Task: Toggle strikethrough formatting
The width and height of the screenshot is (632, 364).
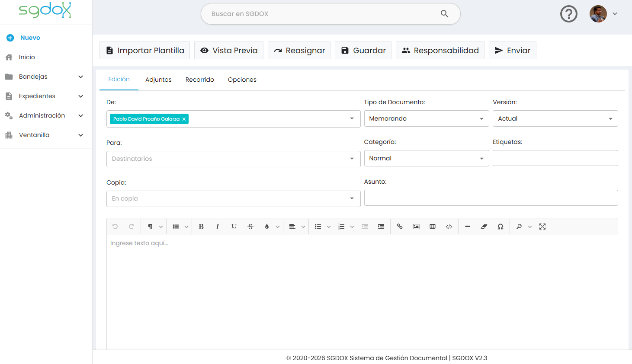Action: pyautogui.click(x=250, y=227)
